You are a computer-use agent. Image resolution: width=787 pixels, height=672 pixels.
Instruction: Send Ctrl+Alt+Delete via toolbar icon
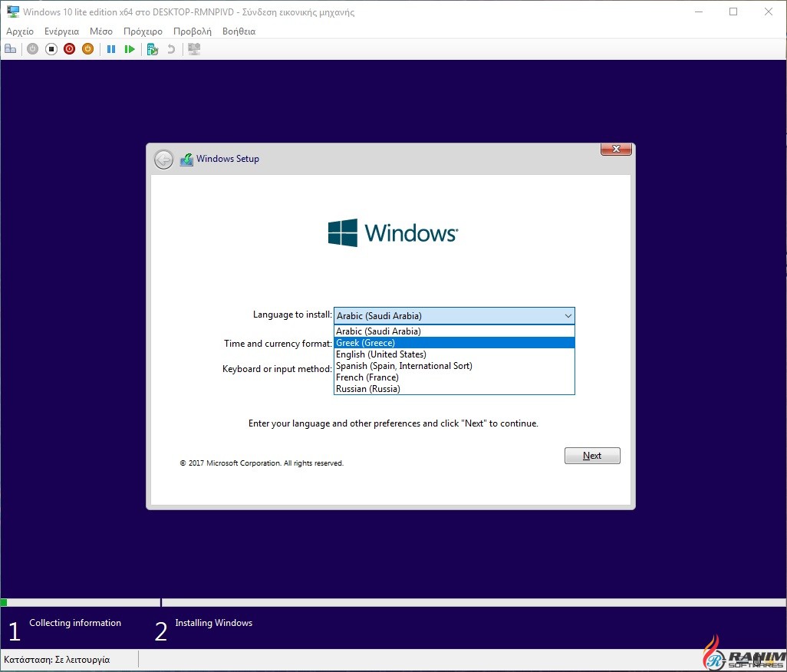click(x=11, y=49)
